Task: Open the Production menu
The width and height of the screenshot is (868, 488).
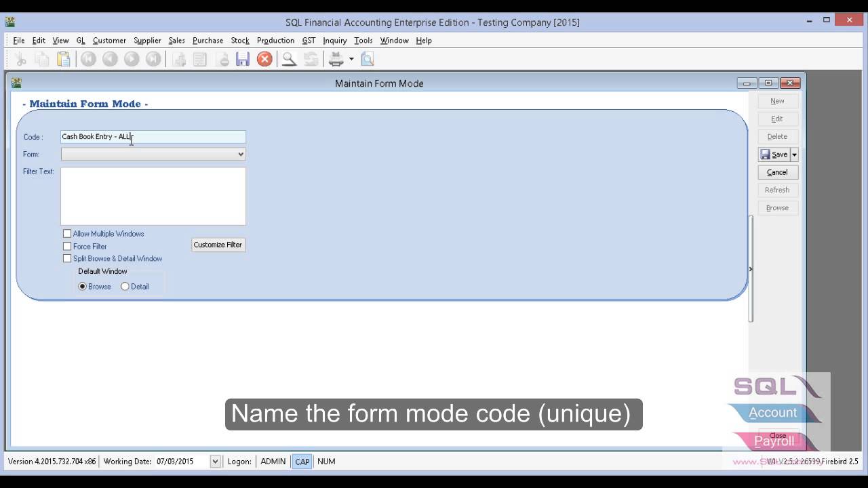Action: (275, 41)
